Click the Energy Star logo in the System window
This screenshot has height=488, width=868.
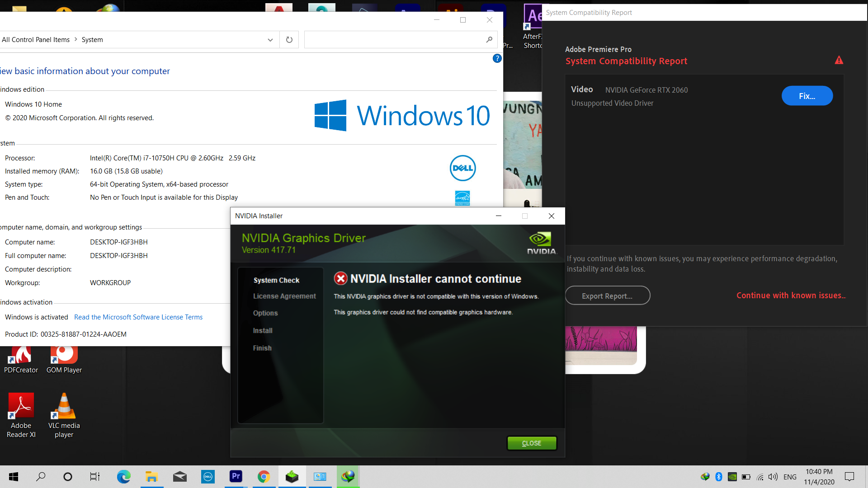click(x=462, y=198)
